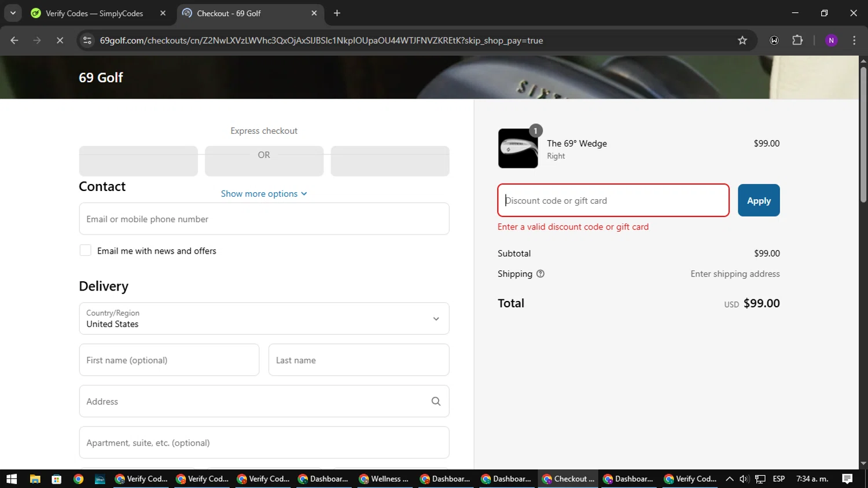Open Chrome three-dot menu
Image resolution: width=868 pixels, height=488 pixels.
click(854, 41)
